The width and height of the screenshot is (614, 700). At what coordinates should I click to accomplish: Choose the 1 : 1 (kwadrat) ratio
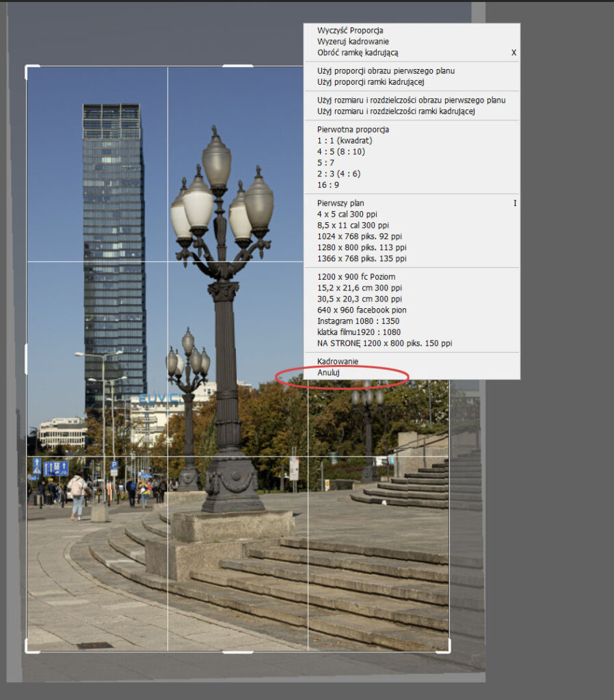pyautogui.click(x=345, y=141)
